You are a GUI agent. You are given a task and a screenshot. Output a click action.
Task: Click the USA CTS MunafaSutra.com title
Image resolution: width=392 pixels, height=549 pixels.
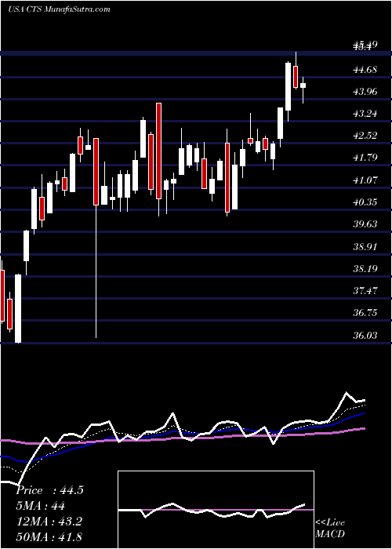tap(59, 9)
